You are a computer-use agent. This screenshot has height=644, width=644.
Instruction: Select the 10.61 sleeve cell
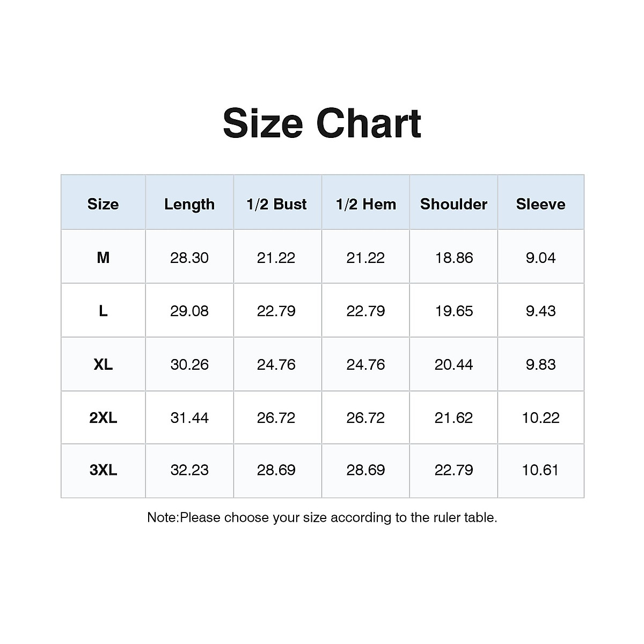[540, 470]
